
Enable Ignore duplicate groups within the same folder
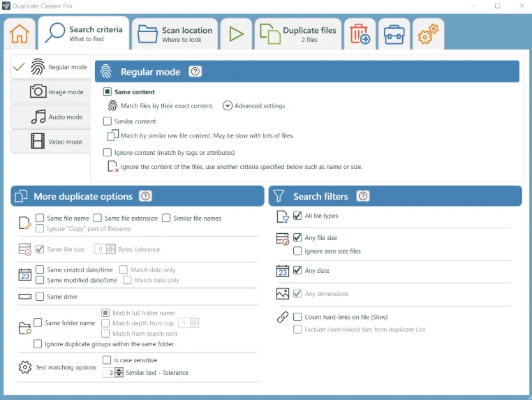point(38,343)
